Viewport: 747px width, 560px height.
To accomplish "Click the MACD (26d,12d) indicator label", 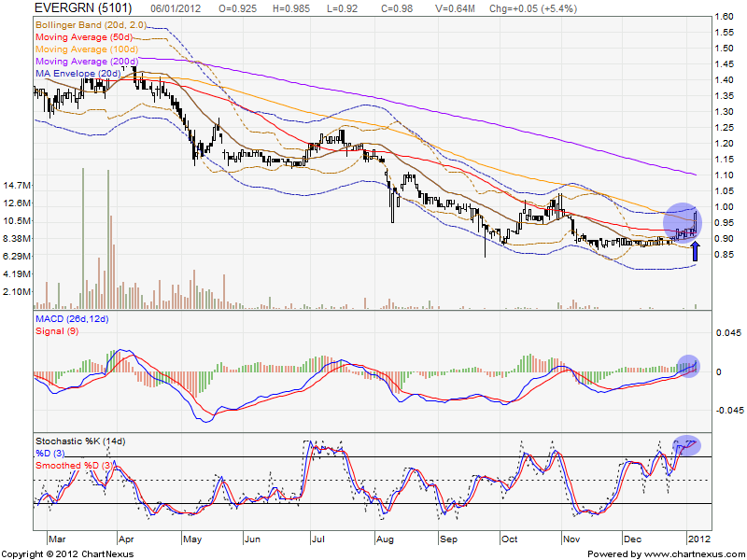I will tap(72, 320).
